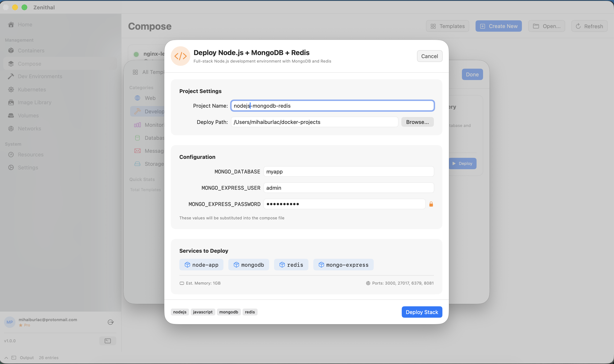
Task: Toggle password visibility with the lock icon
Action: tap(431, 204)
